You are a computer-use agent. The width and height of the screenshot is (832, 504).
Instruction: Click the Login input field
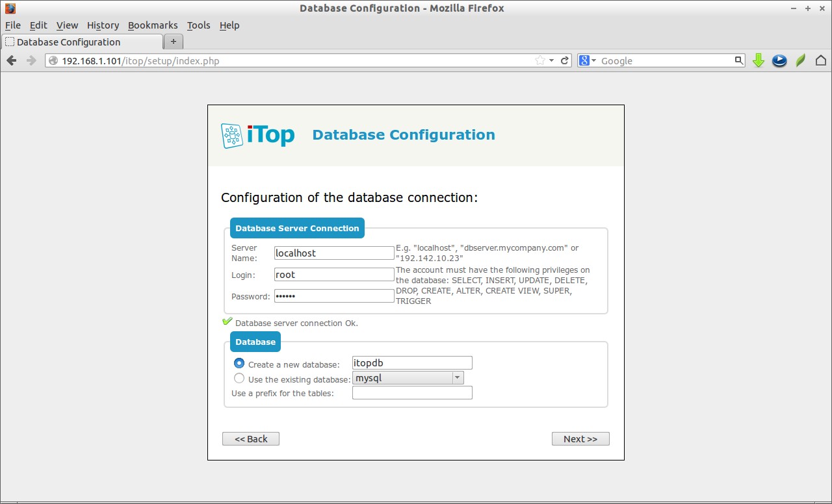pyautogui.click(x=334, y=275)
